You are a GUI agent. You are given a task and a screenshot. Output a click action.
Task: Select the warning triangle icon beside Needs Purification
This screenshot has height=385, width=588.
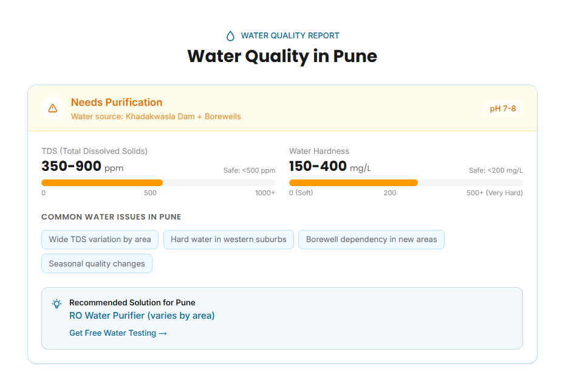point(53,108)
